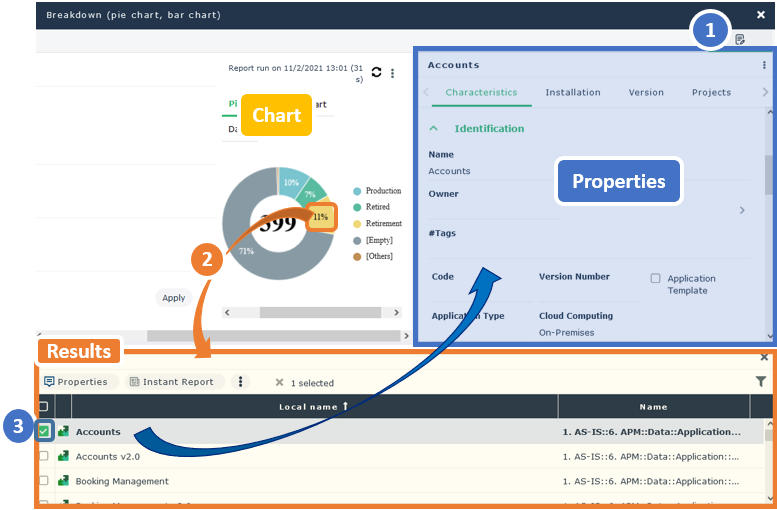777x510 pixels.
Task: Open the Version tab
Action: pos(645,92)
